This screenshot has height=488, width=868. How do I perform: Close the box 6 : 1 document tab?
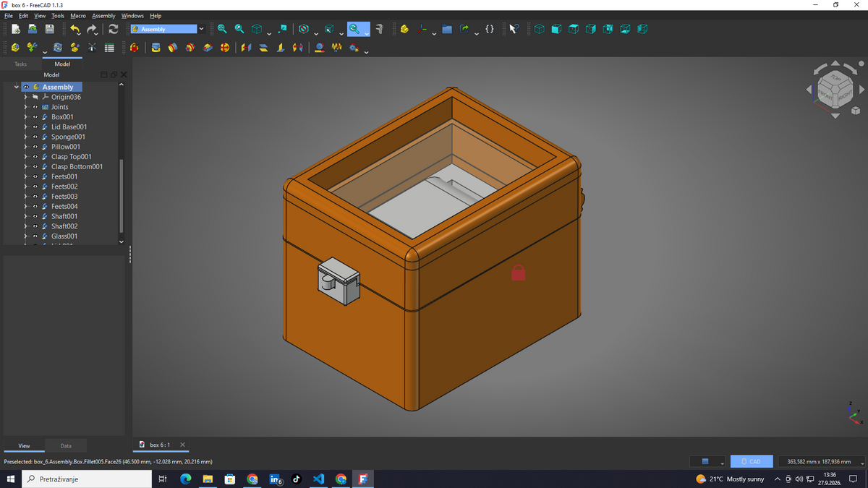pyautogui.click(x=182, y=445)
